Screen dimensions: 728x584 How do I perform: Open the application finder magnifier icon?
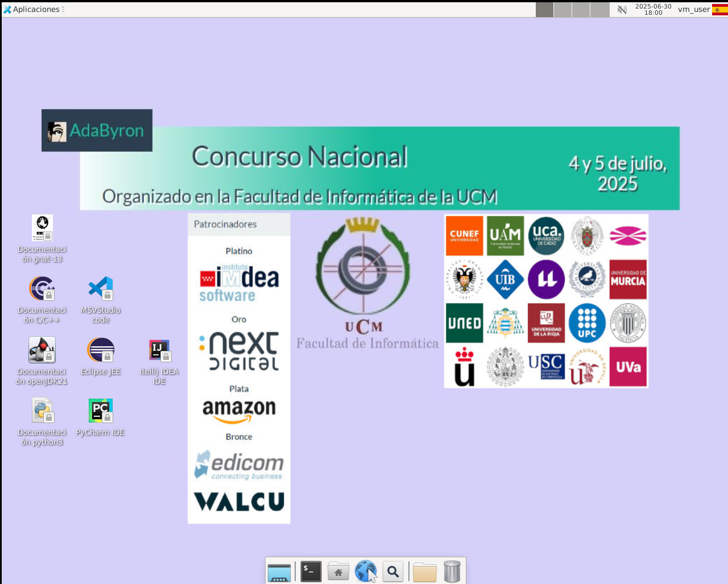click(393, 571)
